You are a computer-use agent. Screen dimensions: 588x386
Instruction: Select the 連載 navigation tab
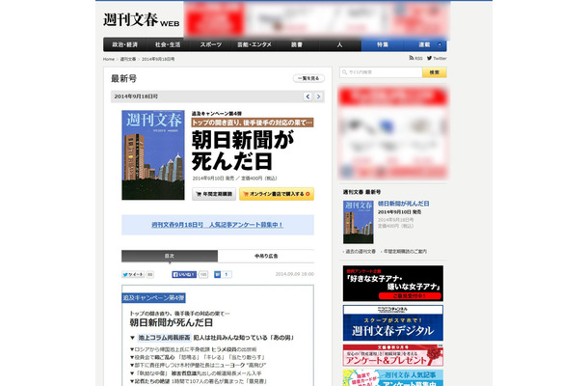point(424,44)
